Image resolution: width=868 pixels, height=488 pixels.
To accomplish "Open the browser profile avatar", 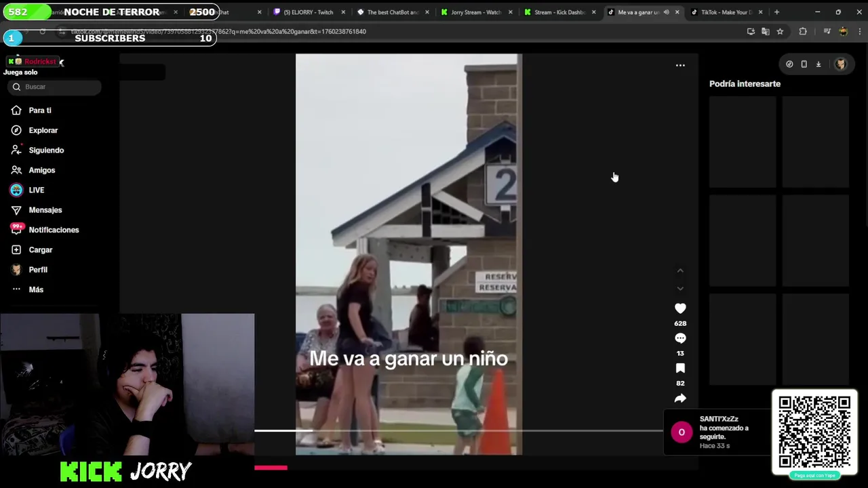I will tap(843, 32).
